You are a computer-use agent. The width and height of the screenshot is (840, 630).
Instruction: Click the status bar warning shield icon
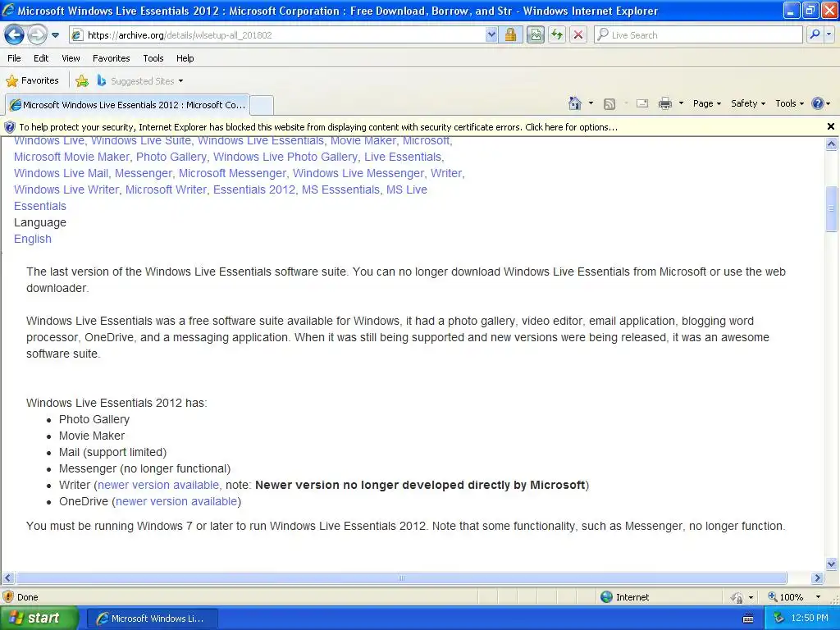[x=8, y=597]
